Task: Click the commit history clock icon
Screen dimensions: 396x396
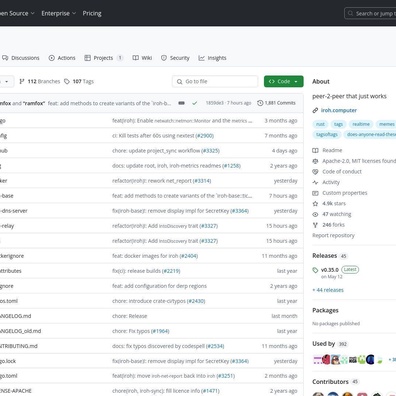Action: pos(260,103)
